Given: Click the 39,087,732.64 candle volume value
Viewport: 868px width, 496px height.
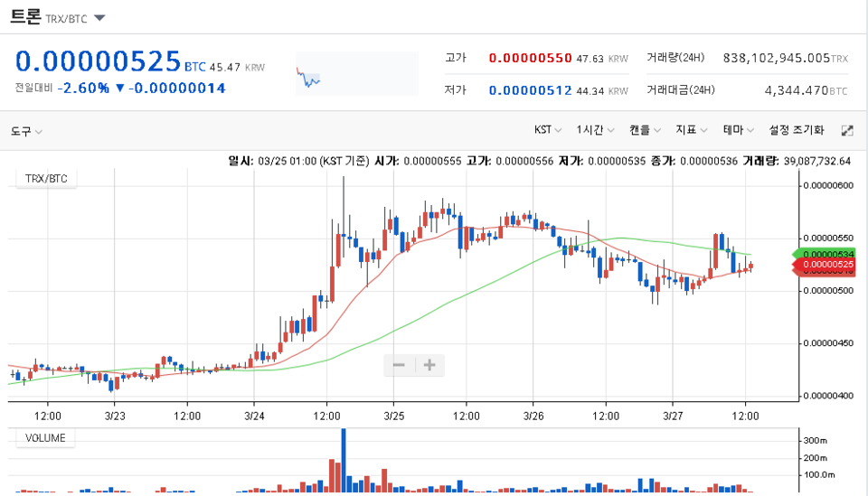Looking at the screenshot, I should tap(817, 161).
